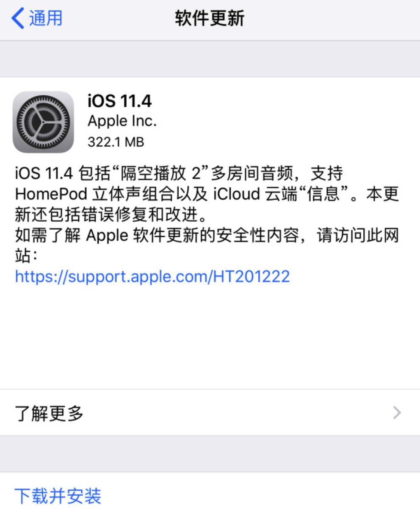Open the support.apple.com/HT201222 link
420x517 pixels.
(x=152, y=277)
